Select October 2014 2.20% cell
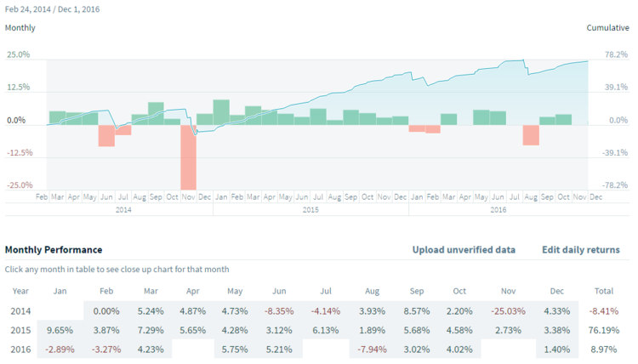This screenshot has height=364, width=638. 459,311
